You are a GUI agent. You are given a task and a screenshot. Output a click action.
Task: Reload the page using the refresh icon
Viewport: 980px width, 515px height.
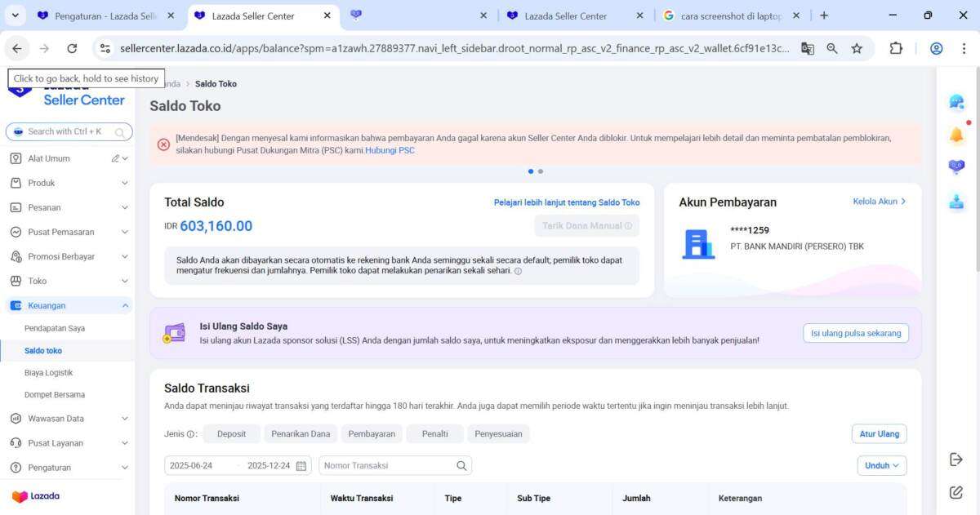72,49
